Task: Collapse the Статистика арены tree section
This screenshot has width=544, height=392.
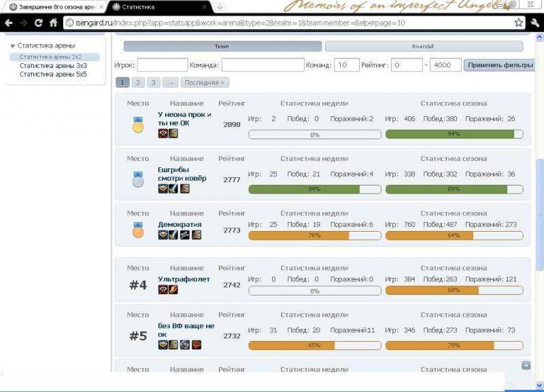Action: click(x=12, y=46)
